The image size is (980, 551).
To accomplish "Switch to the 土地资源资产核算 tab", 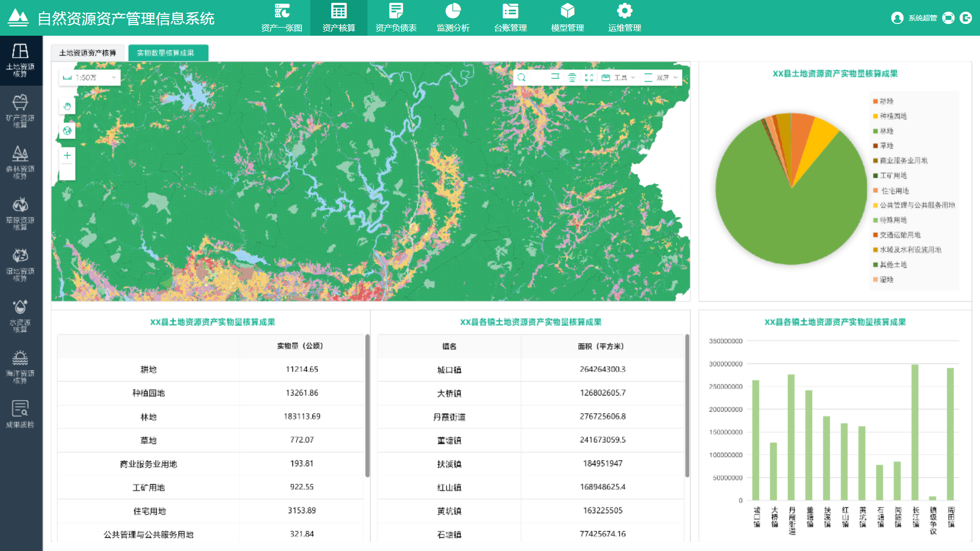I will tap(87, 53).
